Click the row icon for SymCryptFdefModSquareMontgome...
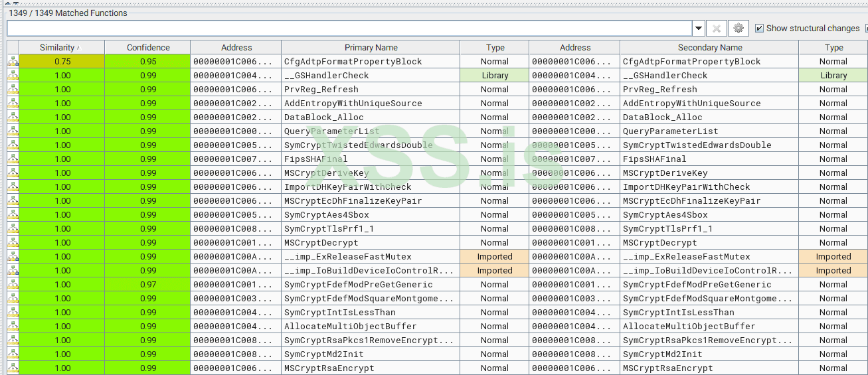Viewport: 868px width, 375px height. (x=13, y=299)
